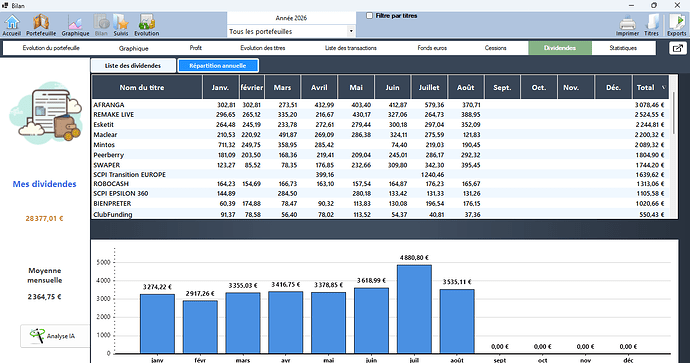Select the ClubFunding row name
The width and height of the screenshot is (690, 363).
pos(113,214)
